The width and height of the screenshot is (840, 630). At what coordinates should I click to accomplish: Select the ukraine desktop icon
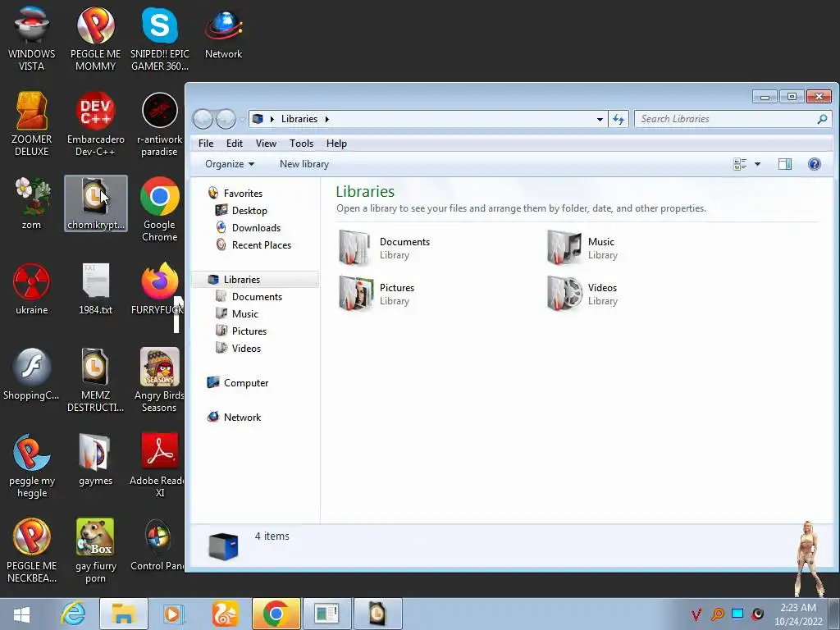point(32,290)
